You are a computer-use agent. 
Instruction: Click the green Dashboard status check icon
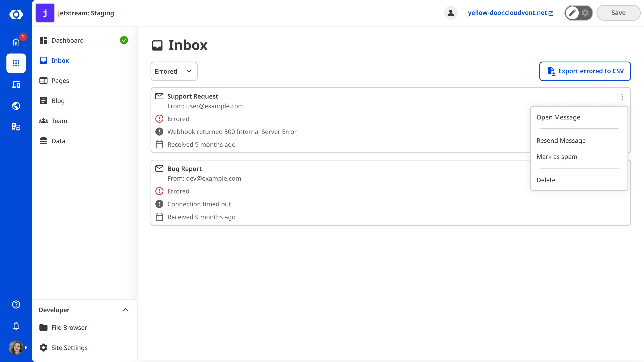tap(124, 40)
